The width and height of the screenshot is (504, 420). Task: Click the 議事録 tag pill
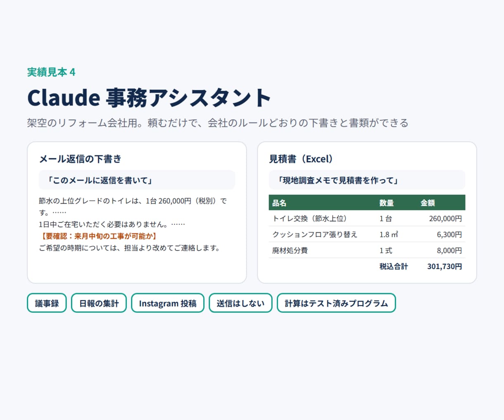tap(47, 303)
